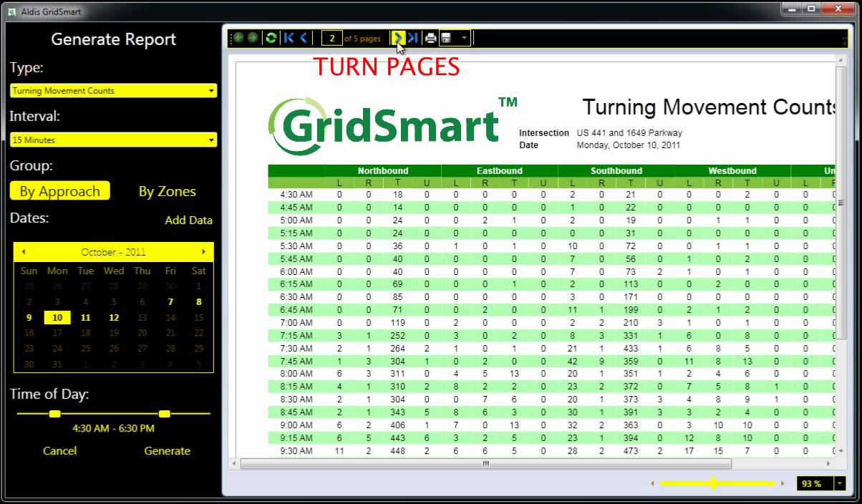Select October 11 in the calendar
This screenshot has height=504, width=862.
[85, 317]
